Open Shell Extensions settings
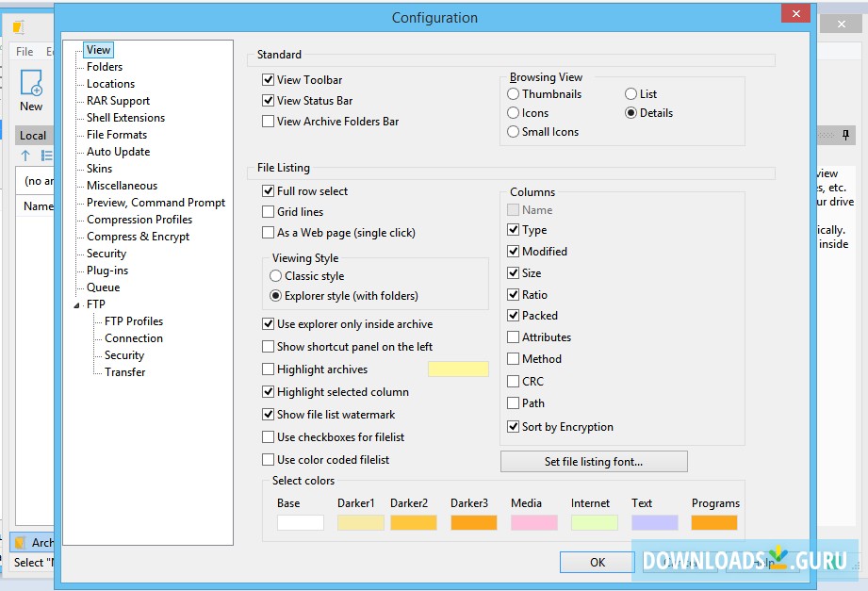The image size is (868, 591). tap(125, 118)
